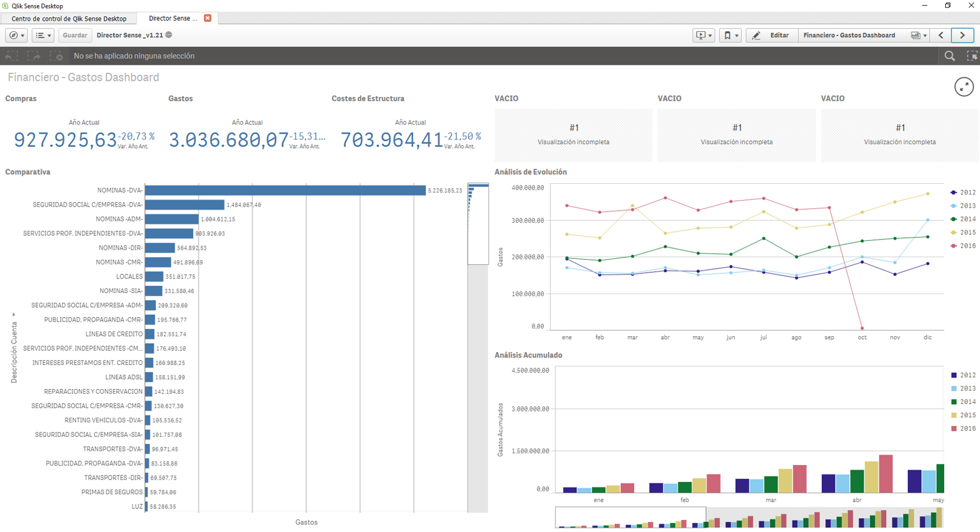
Task: Click the LOCALES row label
Action: point(129,276)
